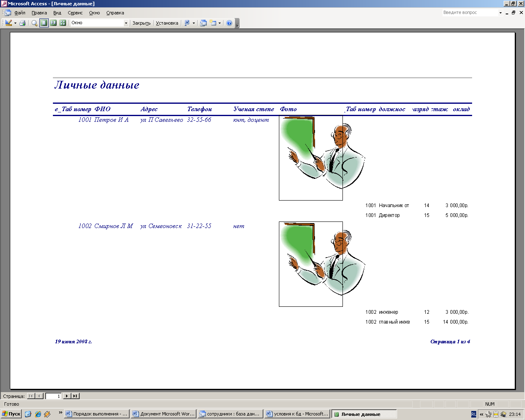This screenshot has height=420, width=525.
Task: Click the Ученая степе column header
Action: coord(254,109)
